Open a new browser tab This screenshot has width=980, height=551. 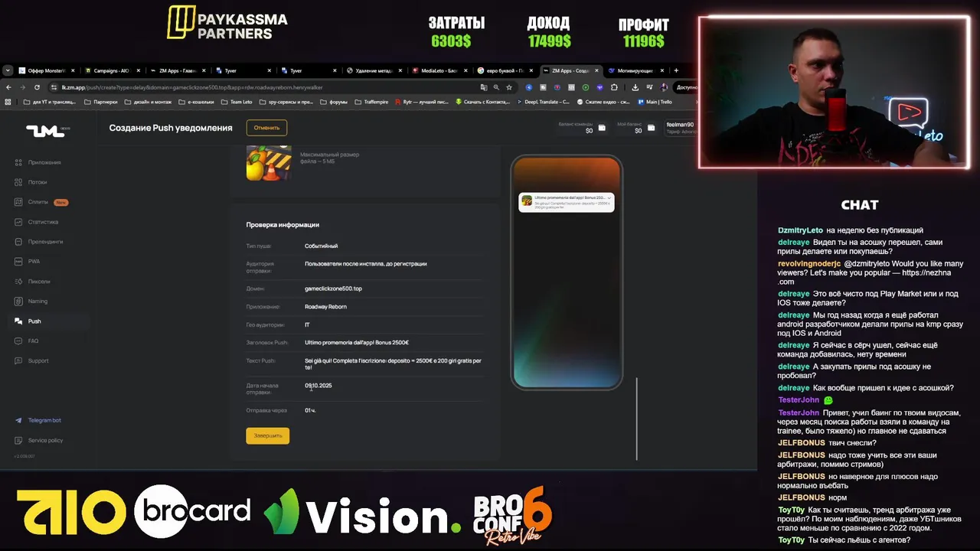pyautogui.click(x=675, y=70)
